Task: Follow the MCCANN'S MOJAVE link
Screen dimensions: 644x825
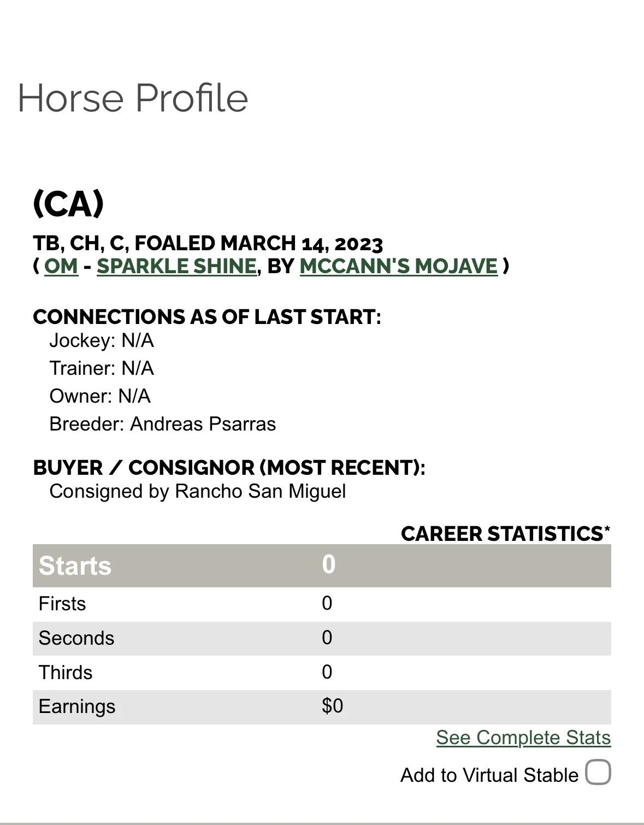Action: click(x=399, y=266)
